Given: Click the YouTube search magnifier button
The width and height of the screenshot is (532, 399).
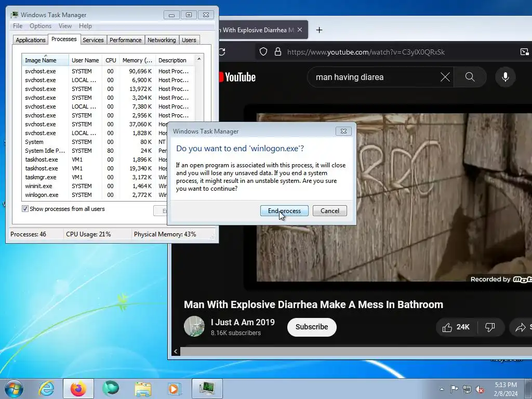Looking at the screenshot, I should [x=470, y=77].
